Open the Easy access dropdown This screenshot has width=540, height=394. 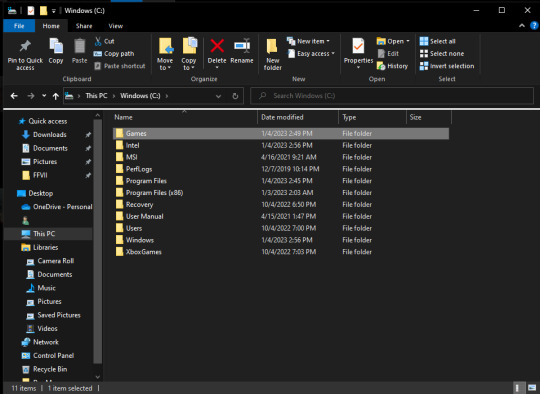pyautogui.click(x=311, y=54)
